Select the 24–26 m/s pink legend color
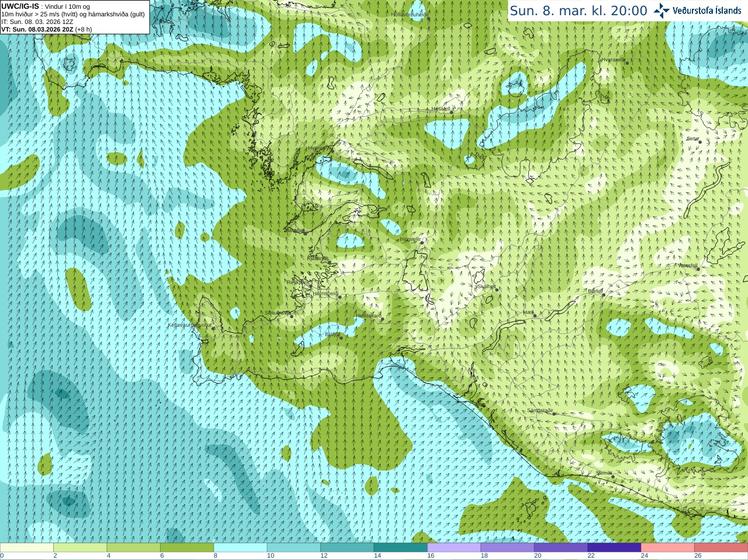 pos(668,547)
